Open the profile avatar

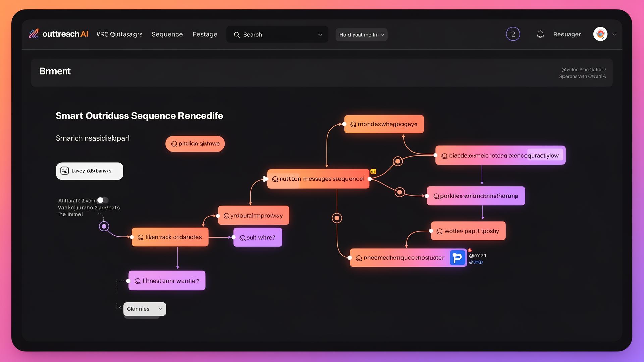coord(600,34)
